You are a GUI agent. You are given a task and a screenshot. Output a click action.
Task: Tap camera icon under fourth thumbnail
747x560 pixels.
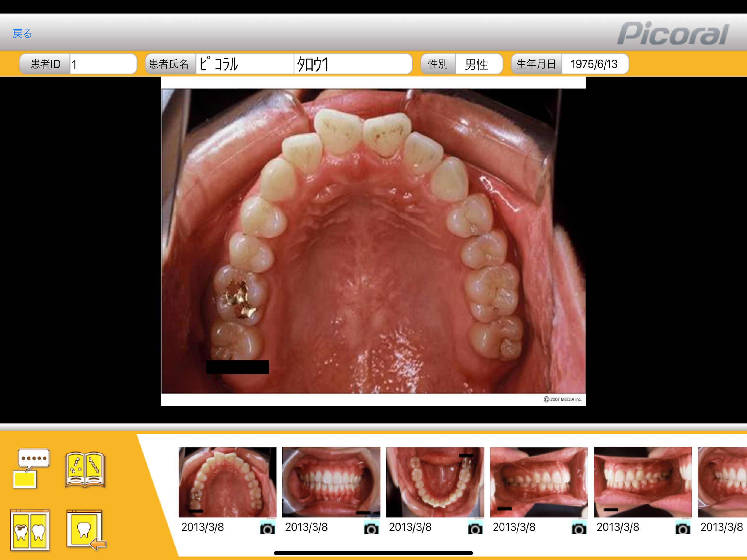pos(579,528)
